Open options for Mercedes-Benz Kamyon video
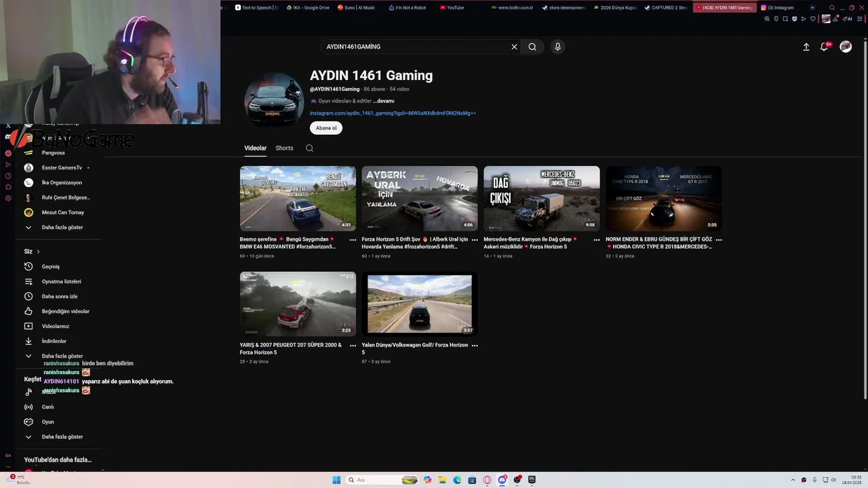868x488 pixels. pyautogui.click(x=597, y=240)
